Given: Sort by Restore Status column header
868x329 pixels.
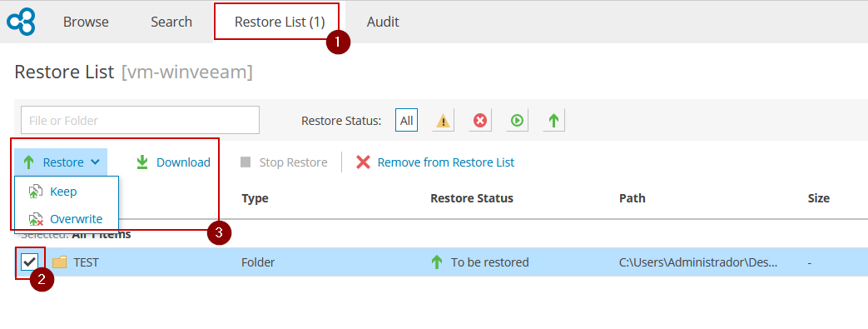Looking at the screenshot, I should tap(472, 198).
